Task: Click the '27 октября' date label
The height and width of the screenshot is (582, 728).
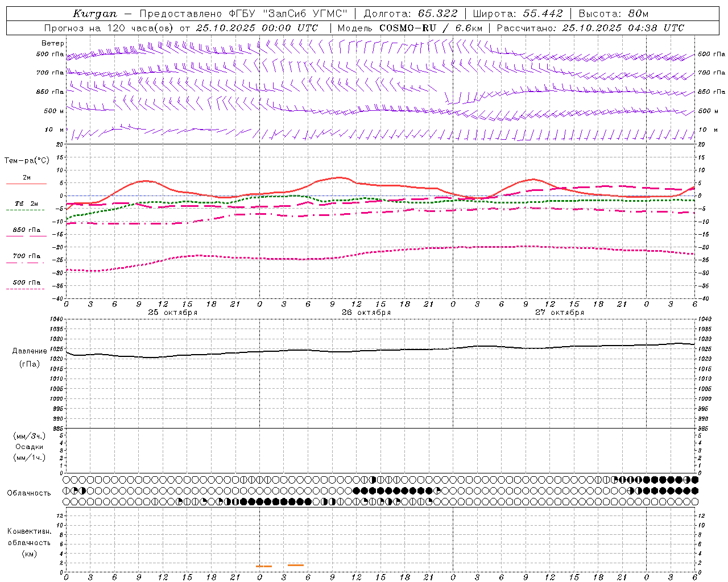Action: point(560,313)
